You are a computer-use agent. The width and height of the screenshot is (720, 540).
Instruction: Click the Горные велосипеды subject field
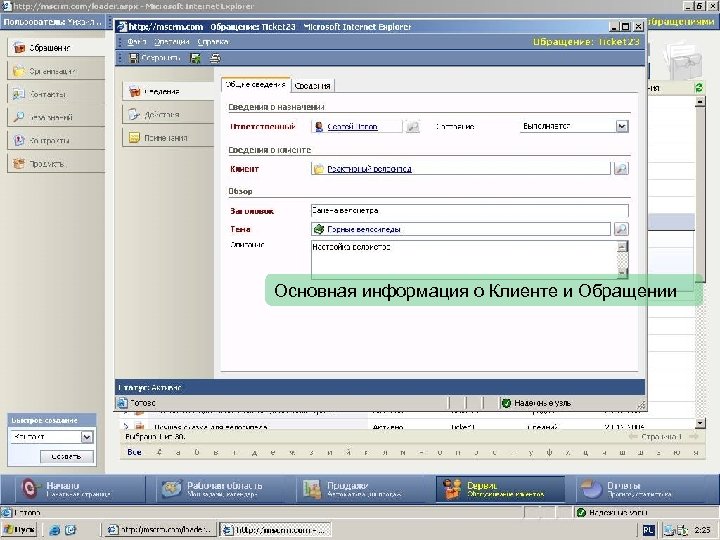tap(461, 229)
